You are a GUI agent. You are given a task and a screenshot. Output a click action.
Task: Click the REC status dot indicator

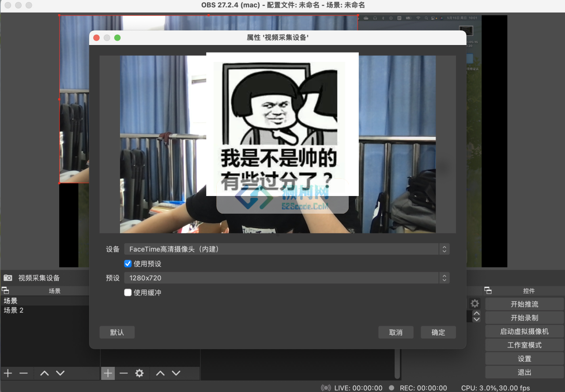tap(392, 388)
